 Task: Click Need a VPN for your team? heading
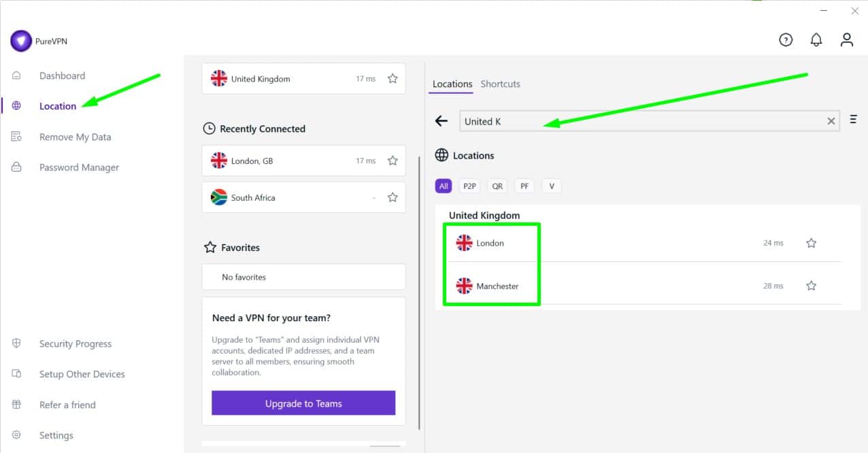(271, 318)
